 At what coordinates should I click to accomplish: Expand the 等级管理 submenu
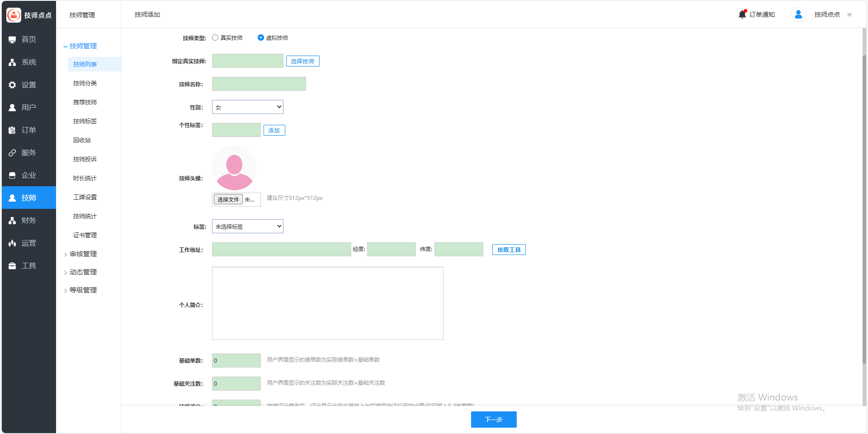coord(83,290)
